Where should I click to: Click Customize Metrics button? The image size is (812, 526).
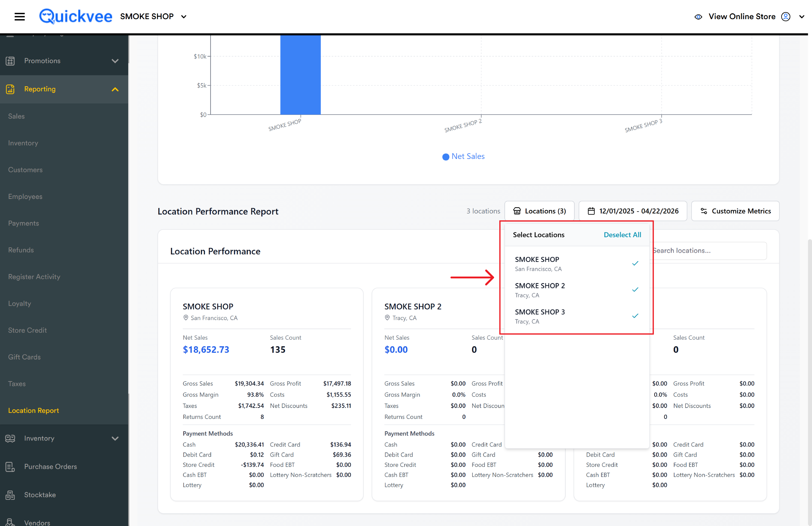(x=735, y=211)
